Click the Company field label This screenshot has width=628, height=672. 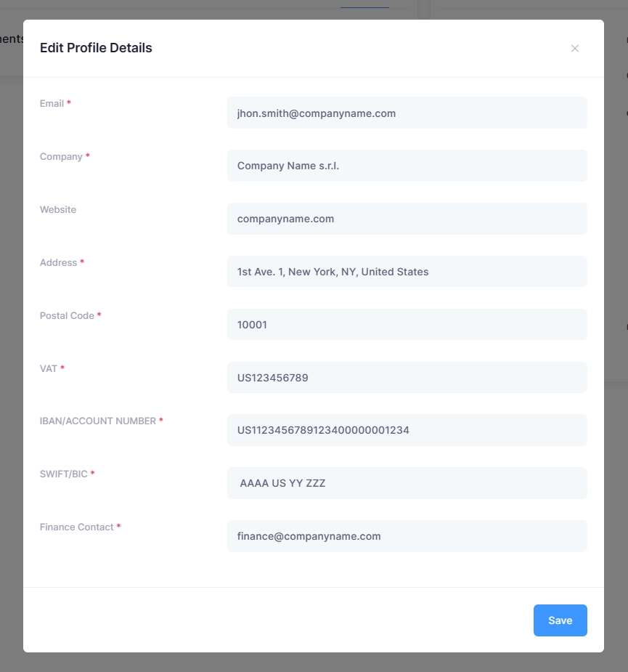click(61, 157)
